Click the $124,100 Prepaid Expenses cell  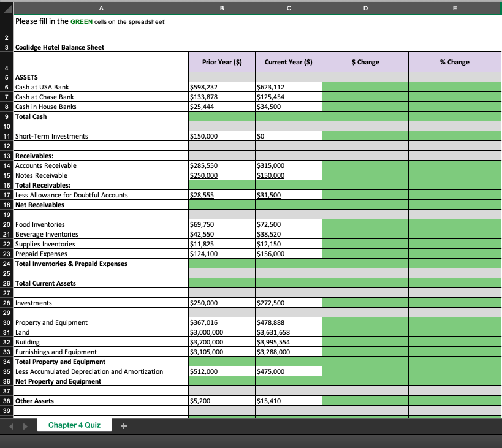(222, 254)
